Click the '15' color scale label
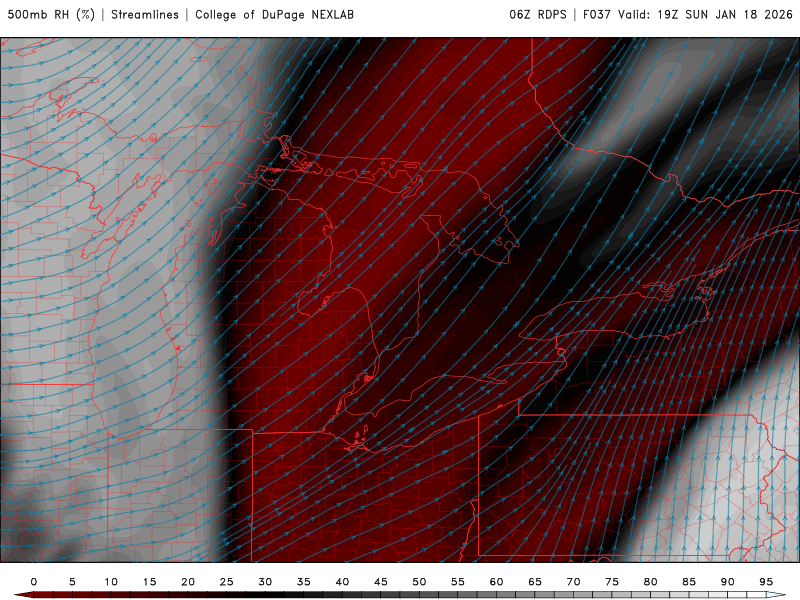Viewport: 800px width, 600px height. pyautogui.click(x=149, y=582)
